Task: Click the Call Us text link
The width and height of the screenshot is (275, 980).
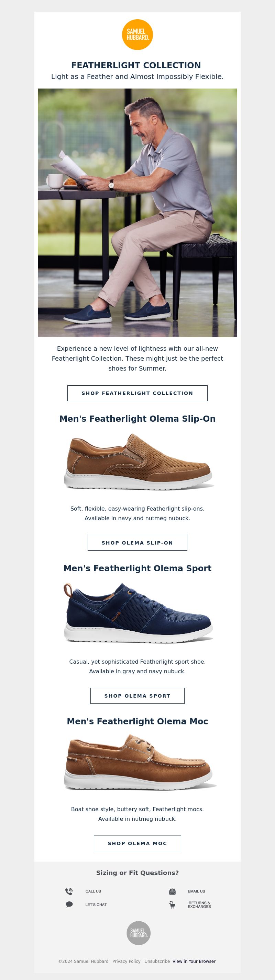Action: click(x=93, y=891)
